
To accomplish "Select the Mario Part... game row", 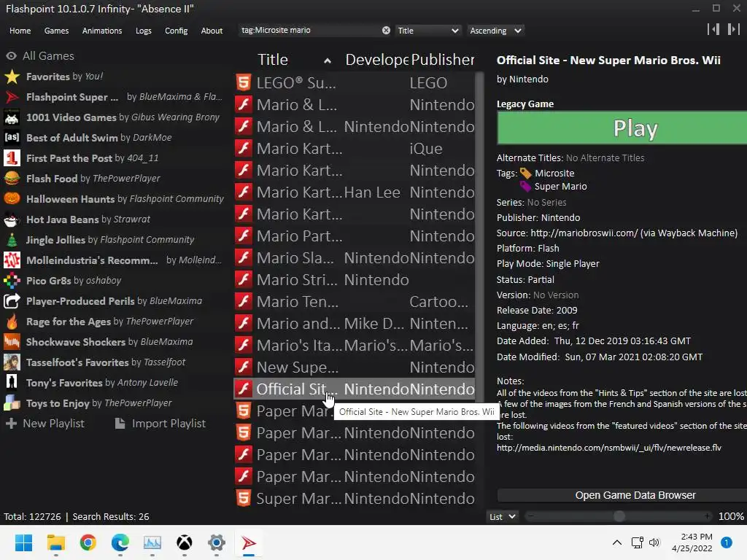I will pos(355,236).
